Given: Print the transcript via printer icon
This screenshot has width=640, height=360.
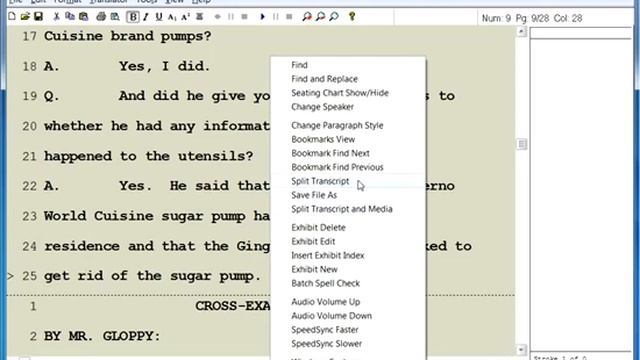Looking at the screenshot, I should (101, 16).
